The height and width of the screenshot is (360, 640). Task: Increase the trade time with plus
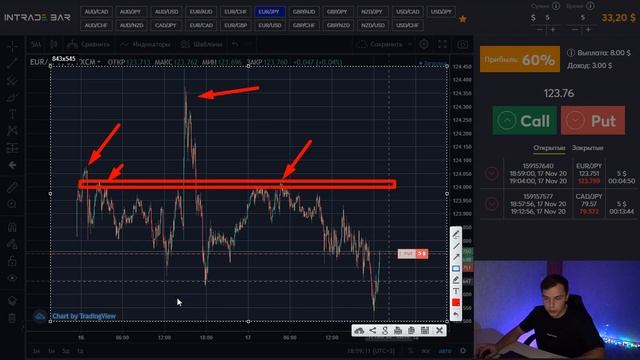point(588,30)
